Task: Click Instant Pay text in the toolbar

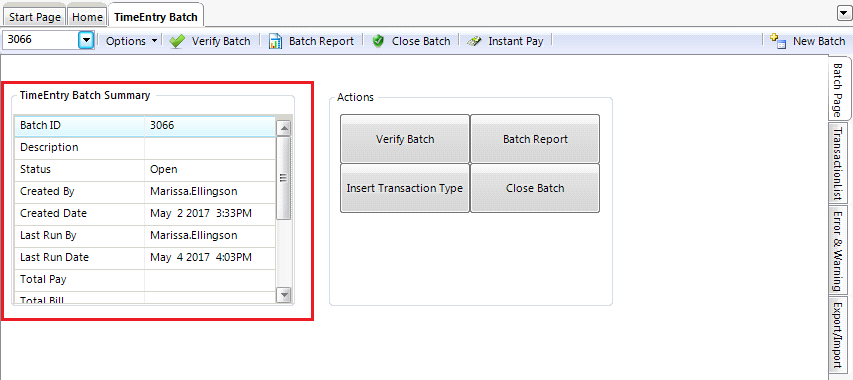Action: pyautogui.click(x=516, y=41)
